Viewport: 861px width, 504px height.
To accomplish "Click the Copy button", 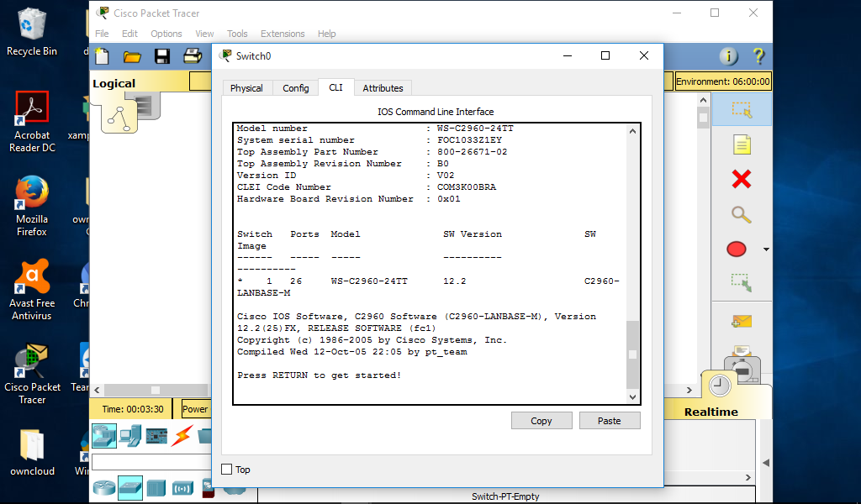I will coord(541,421).
